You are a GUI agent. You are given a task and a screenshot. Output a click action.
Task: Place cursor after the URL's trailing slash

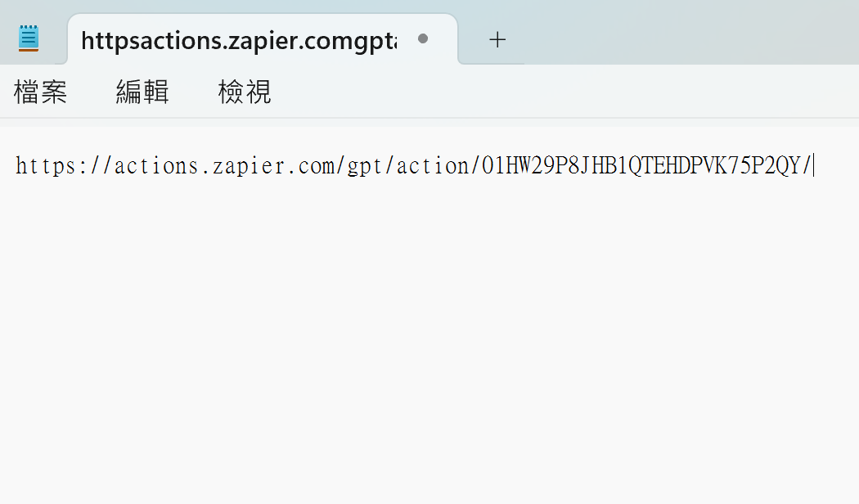(x=813, y=165)
